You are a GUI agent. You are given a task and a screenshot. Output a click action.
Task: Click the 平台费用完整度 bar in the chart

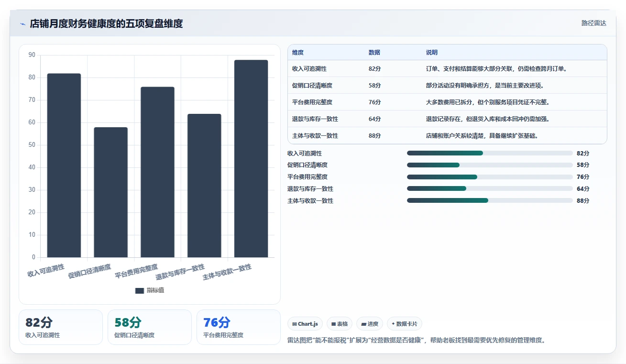(x=157, y=172)
